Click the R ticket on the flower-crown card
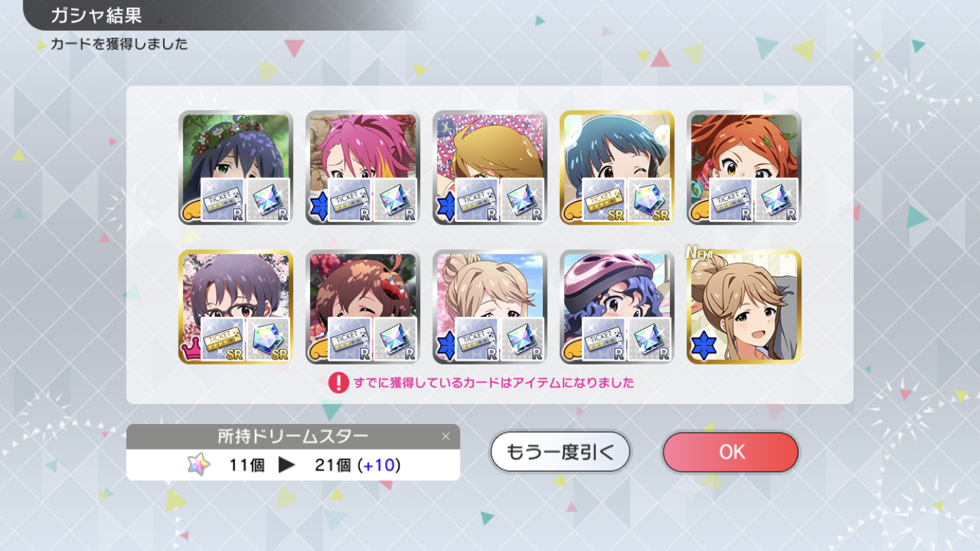Viewport: 980px width, 551px height. point(223,199)
